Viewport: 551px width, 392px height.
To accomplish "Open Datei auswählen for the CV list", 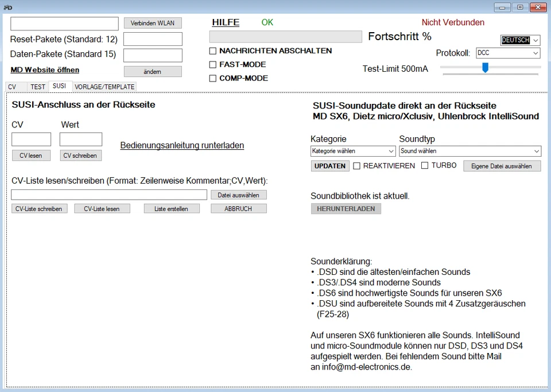I will (239, 195).
